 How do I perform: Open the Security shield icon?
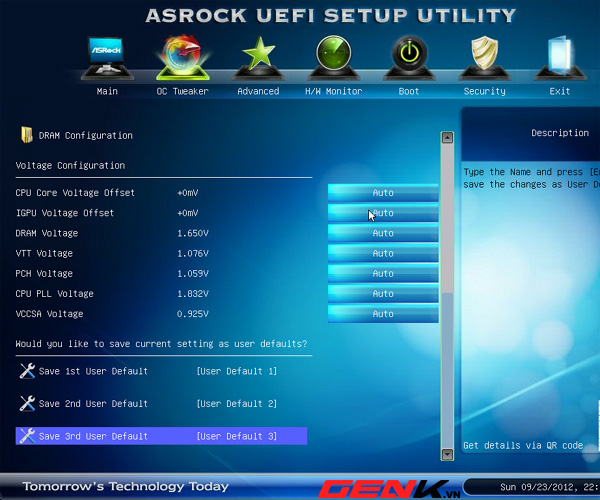pyautogui.click(x=484, y=57)
